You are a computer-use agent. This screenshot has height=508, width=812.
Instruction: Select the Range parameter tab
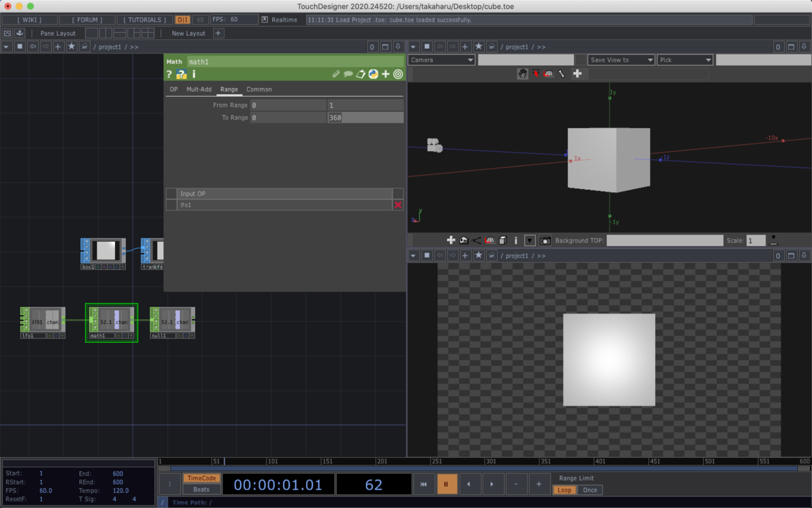click(229, 89)
